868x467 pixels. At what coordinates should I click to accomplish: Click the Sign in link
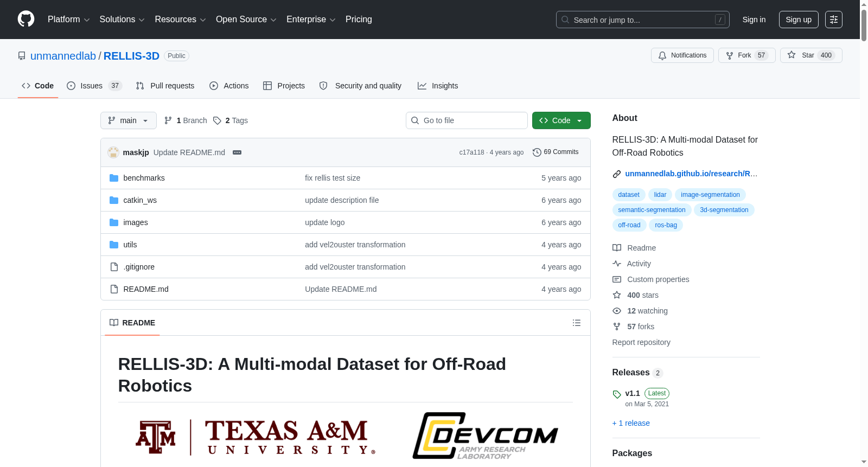click(x=754, y=20)
